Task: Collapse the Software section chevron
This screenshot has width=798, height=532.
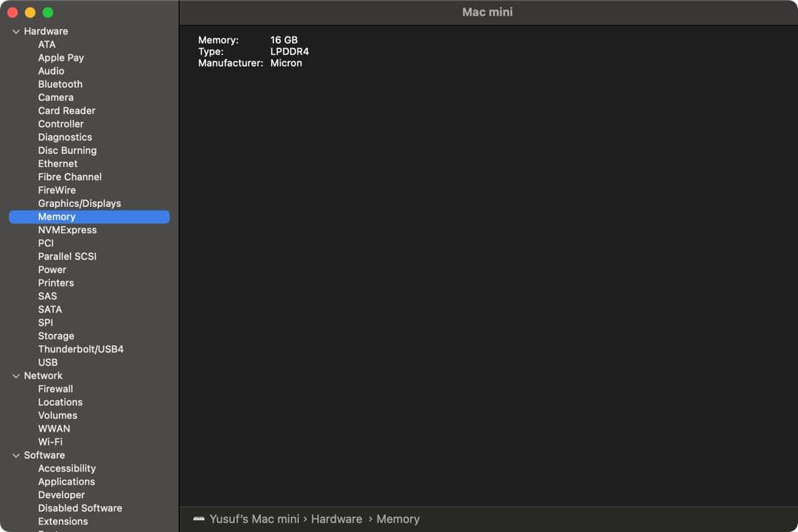Action: (x=16, y=456)
